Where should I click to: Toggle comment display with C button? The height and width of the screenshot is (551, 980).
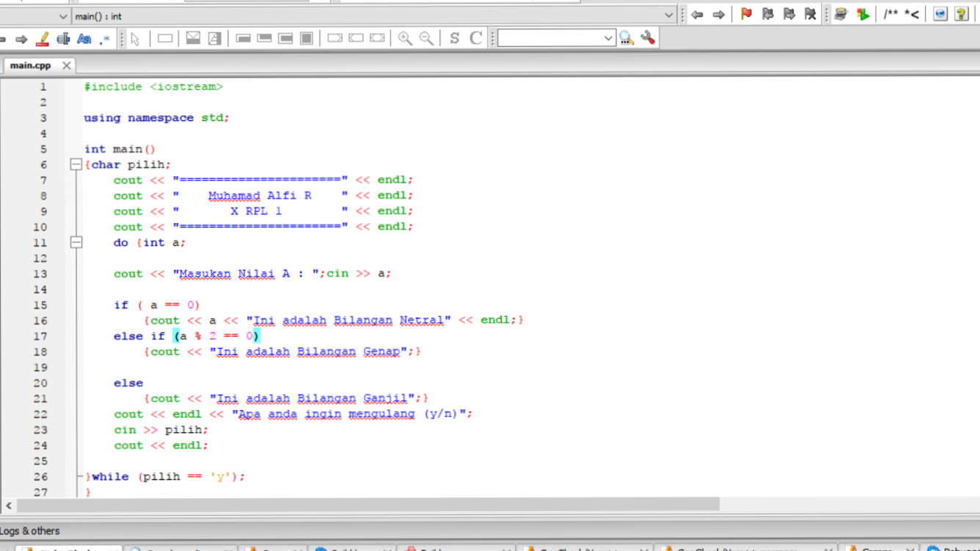pos(476,38)
